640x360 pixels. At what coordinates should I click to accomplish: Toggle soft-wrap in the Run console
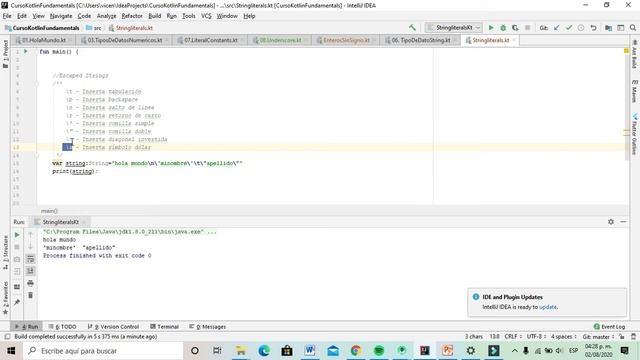click(30, 259)
